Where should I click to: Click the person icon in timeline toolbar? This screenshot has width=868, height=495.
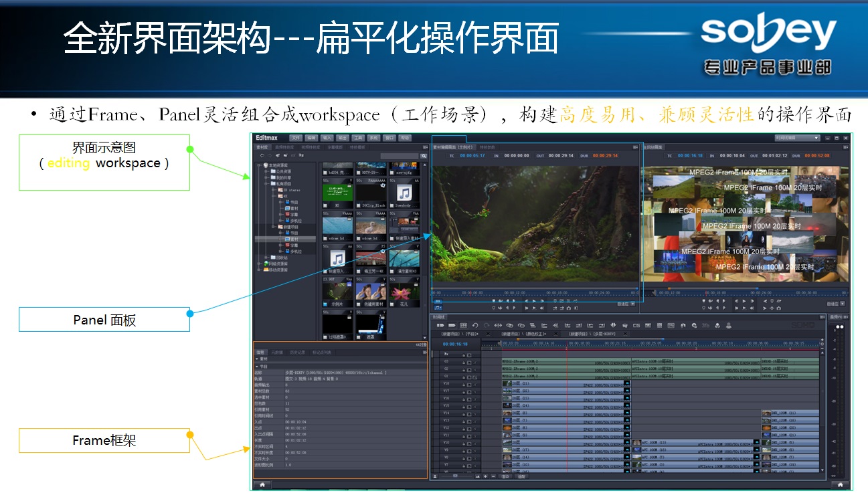(729, 326)
